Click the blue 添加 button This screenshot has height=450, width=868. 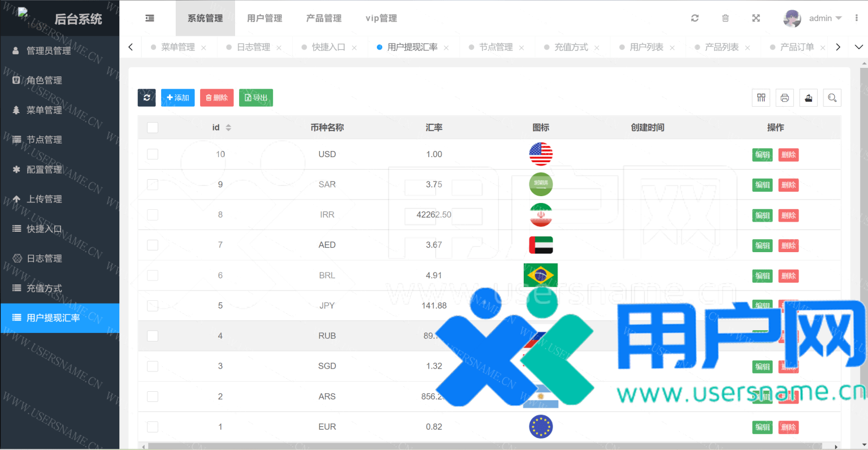(x=177, y=98)
